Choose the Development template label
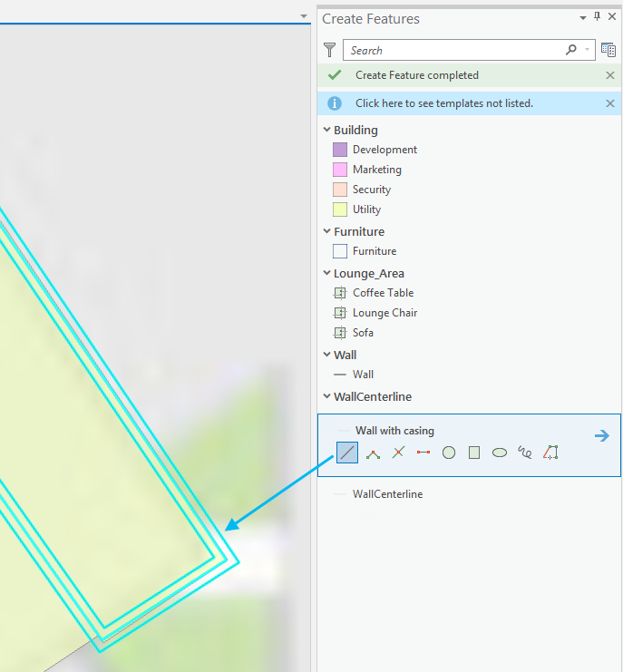This screenshot has height=672, width=623. point(385,150)
